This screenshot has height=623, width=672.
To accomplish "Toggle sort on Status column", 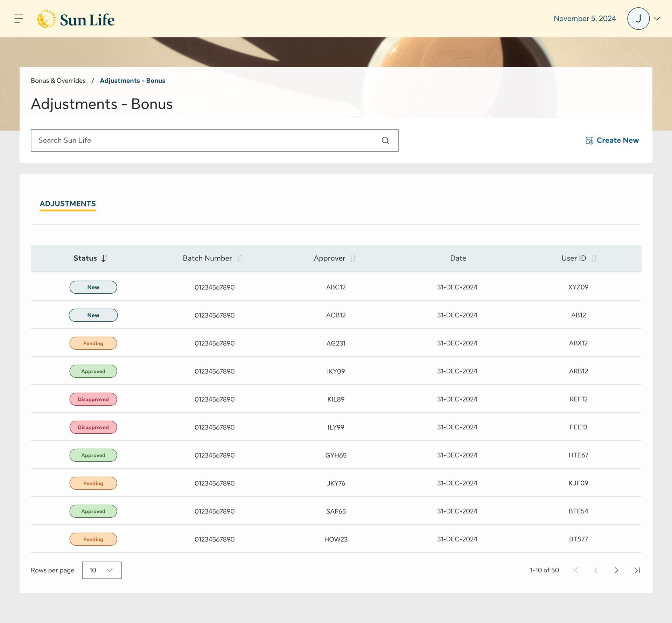I will pos(104,258).
